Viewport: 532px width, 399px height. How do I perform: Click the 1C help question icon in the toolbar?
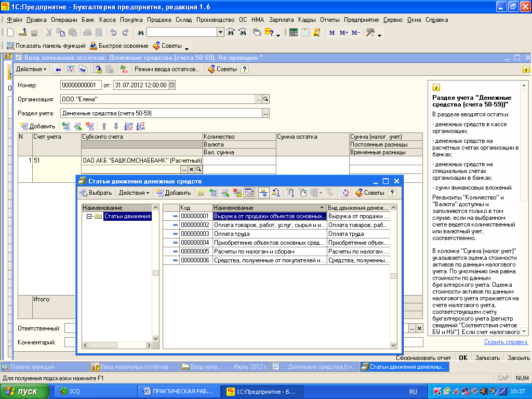pyautogui.click(x=270, y=33)
